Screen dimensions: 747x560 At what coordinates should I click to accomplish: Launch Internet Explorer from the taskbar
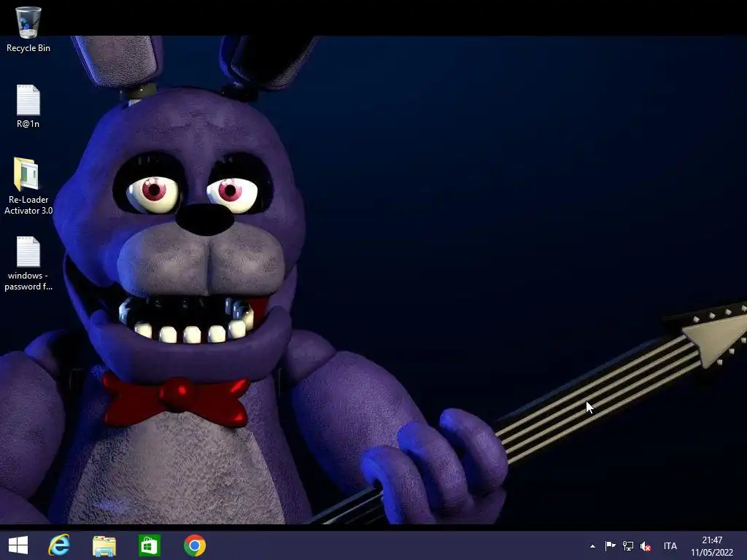59,545
